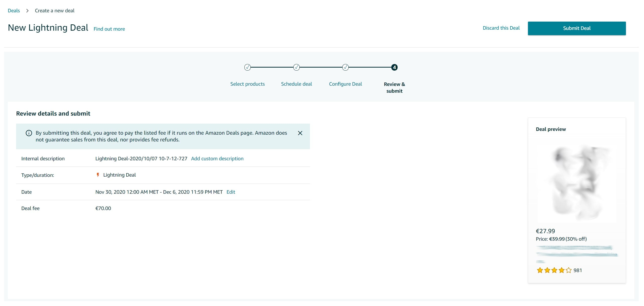This screenshot has height=306, width=644.
Task: Click the Deals breadcrumb link
Action: click(14, 11)
